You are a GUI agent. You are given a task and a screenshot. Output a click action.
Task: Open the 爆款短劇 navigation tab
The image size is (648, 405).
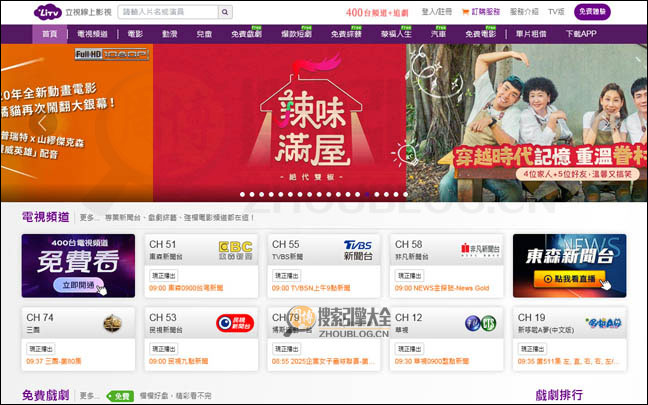[296, 34]
